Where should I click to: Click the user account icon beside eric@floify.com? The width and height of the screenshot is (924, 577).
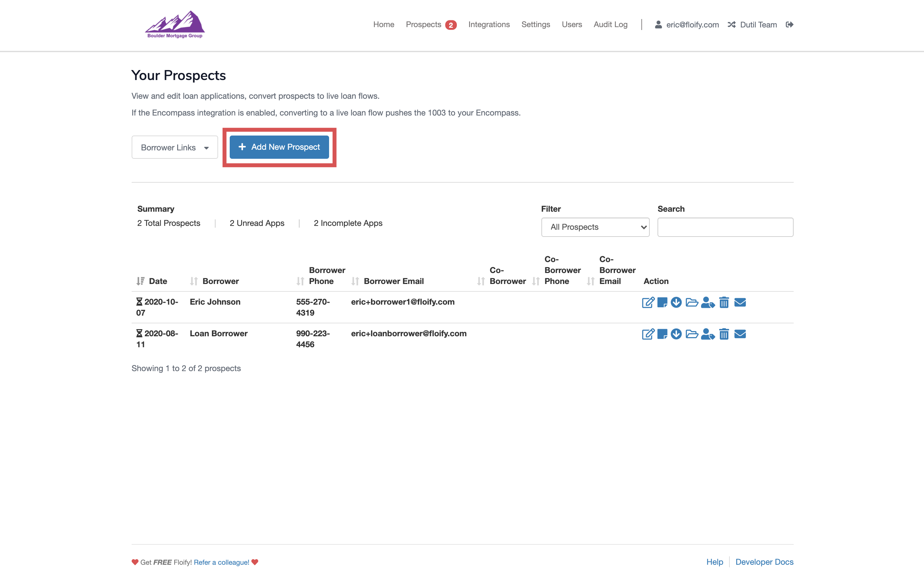658,25
